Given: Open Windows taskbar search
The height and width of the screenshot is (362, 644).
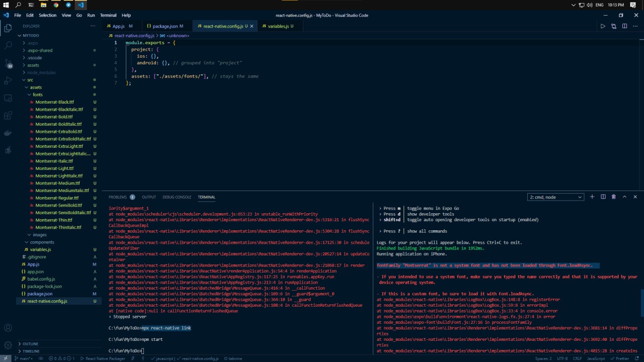Looking at the screenshot, I should [x=18, y=5].
